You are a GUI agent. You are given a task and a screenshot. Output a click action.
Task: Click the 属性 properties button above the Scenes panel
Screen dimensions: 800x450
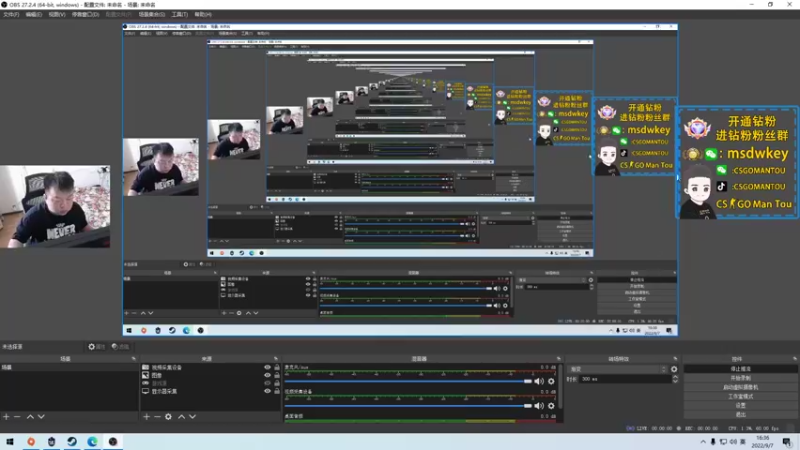(x=96, y=347)
